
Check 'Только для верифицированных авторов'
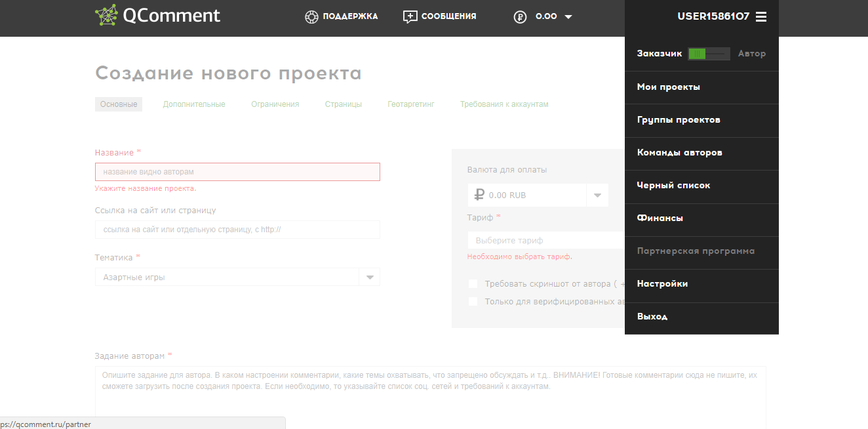(473, 301)
